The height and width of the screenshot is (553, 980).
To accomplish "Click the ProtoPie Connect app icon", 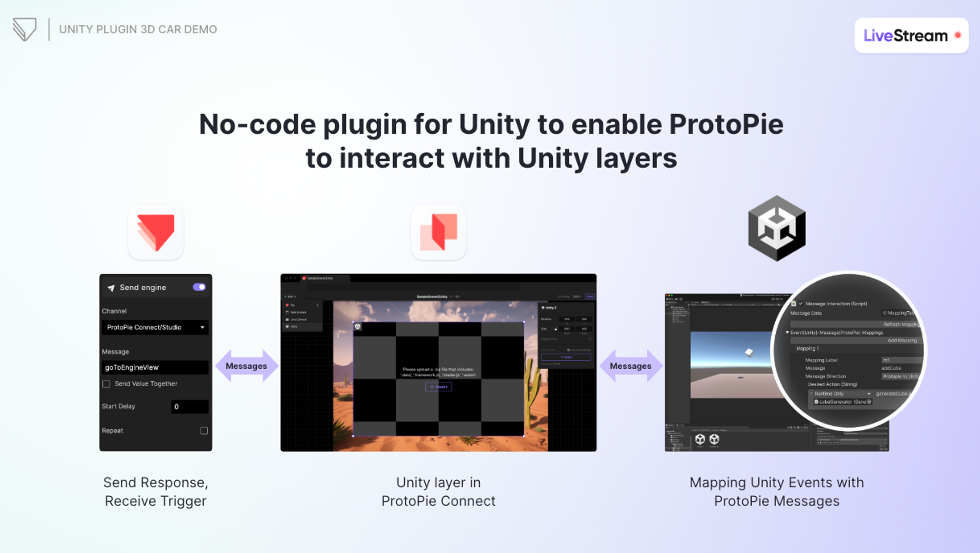I will (438, 234).
